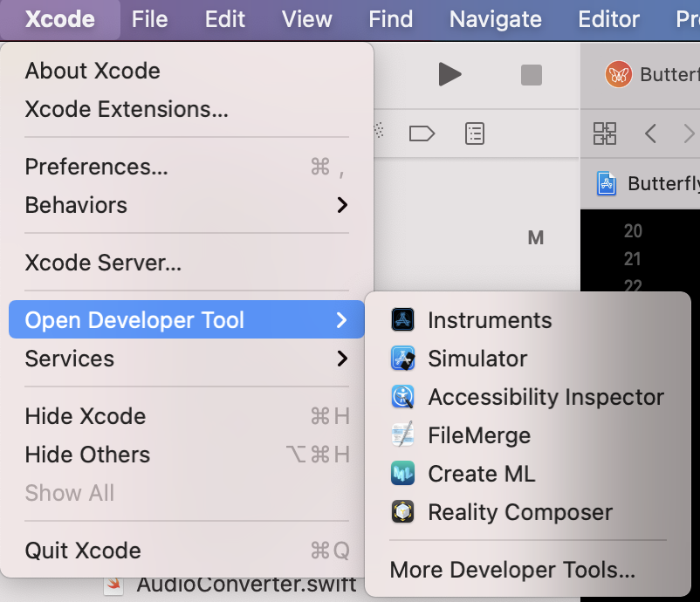Select the AudioConverter.swift file icon
This screenshot has height=602, width=700.
pyautogui.click(x=113, y=586)
